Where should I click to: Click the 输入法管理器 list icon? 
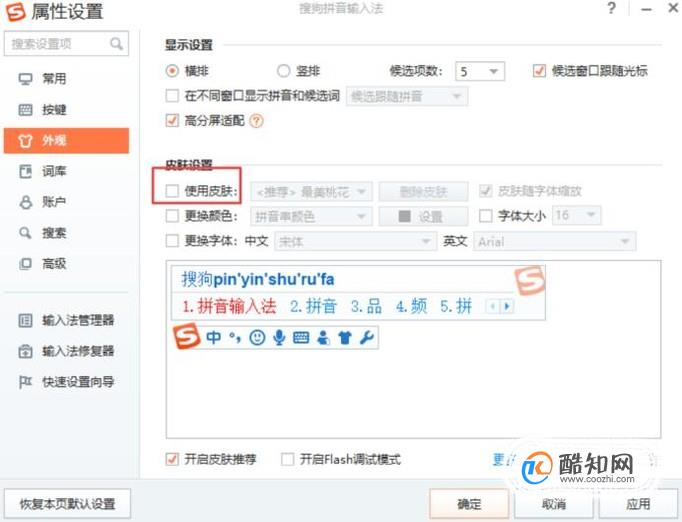tap(25, 321)
